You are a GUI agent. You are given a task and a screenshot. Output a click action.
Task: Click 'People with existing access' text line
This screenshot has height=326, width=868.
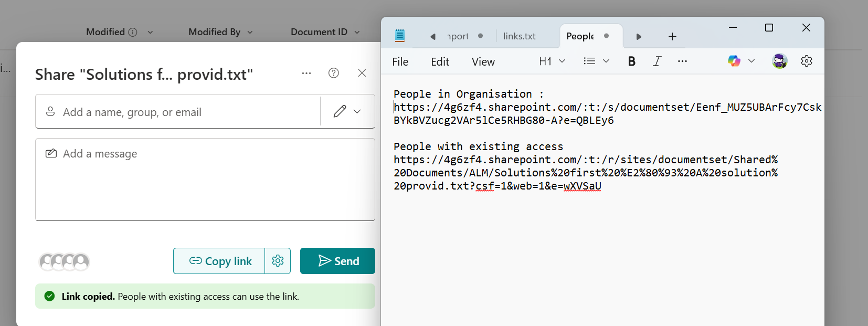coord(478,146)
